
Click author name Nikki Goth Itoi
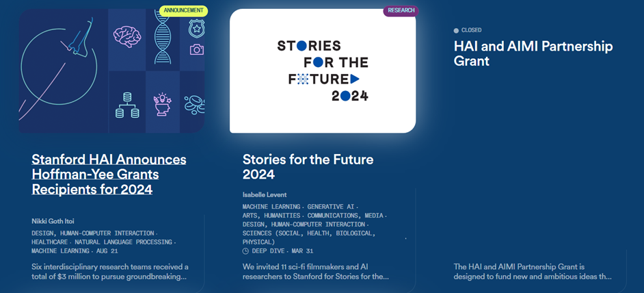pos(51,221)
